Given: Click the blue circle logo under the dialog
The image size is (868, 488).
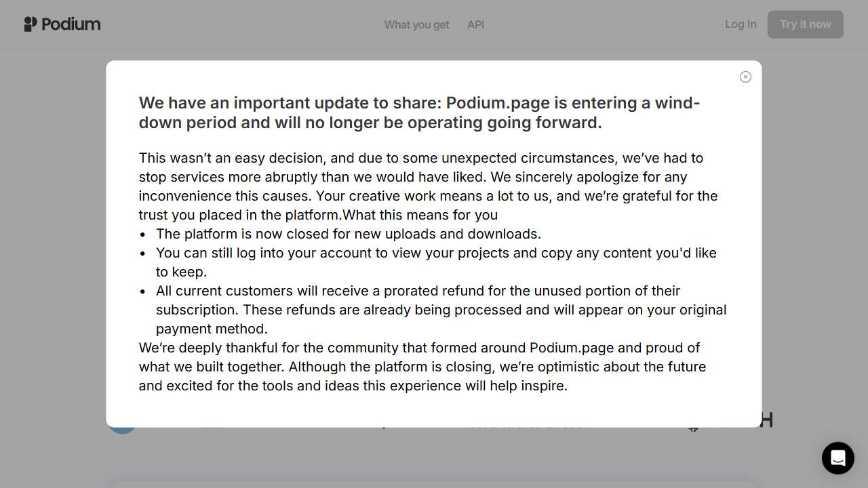Looking at the screenshot, I should click(121, 429).
